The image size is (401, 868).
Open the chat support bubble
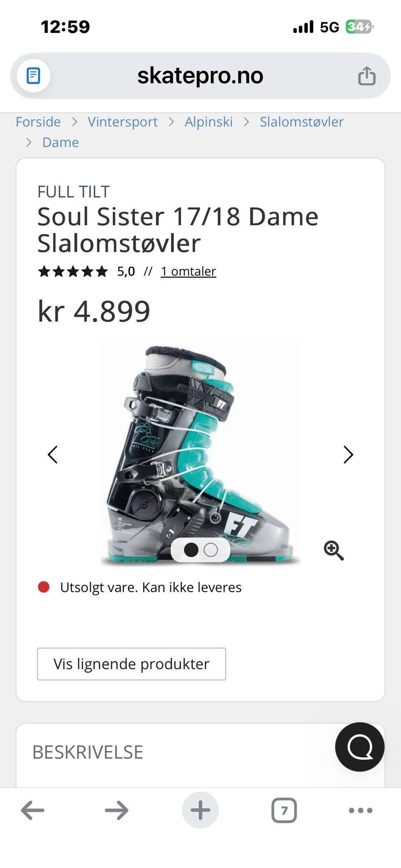[x=360, y=746]
